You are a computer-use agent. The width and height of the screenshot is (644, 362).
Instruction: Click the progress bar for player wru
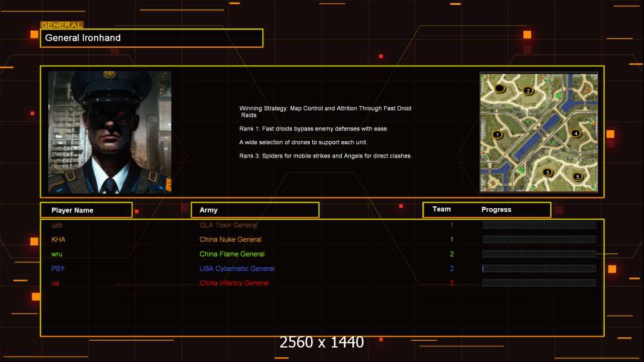coord(539,254)
